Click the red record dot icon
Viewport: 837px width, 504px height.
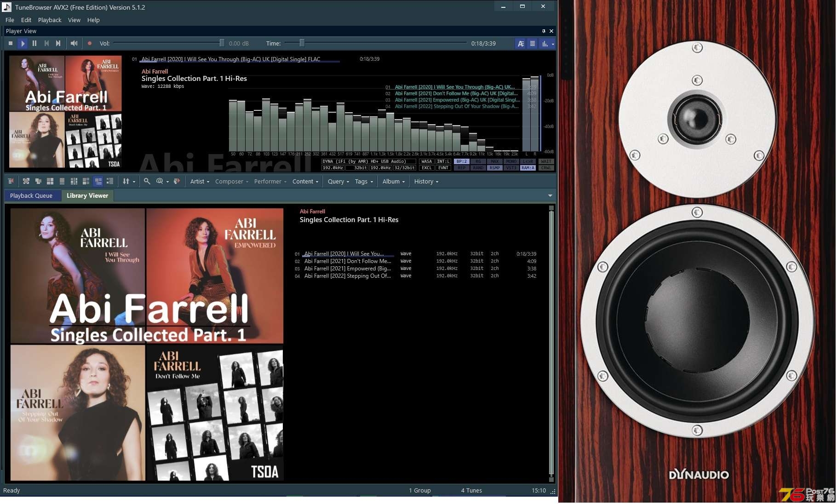[90, 43]
